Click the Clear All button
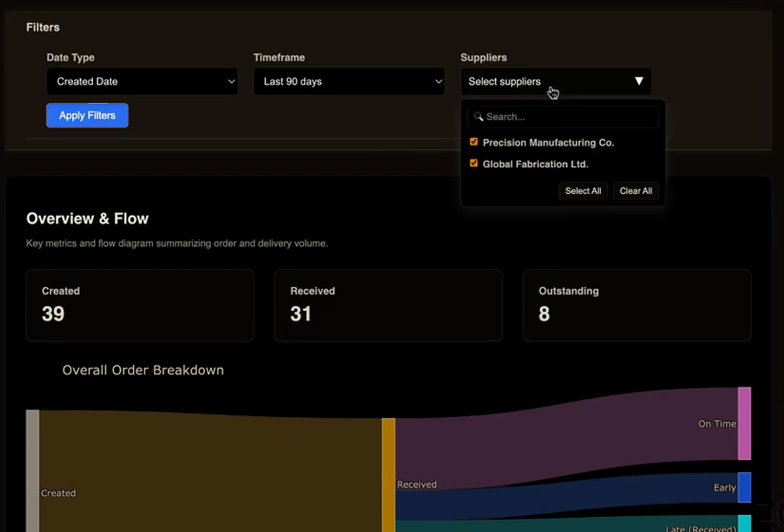This screenshot has width=784, height=532. tap(635, 191)
